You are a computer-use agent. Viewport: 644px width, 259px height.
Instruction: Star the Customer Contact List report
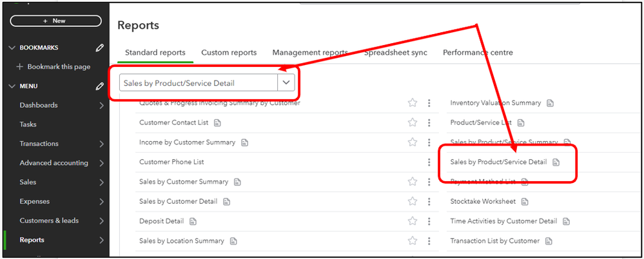click(413, 122)
